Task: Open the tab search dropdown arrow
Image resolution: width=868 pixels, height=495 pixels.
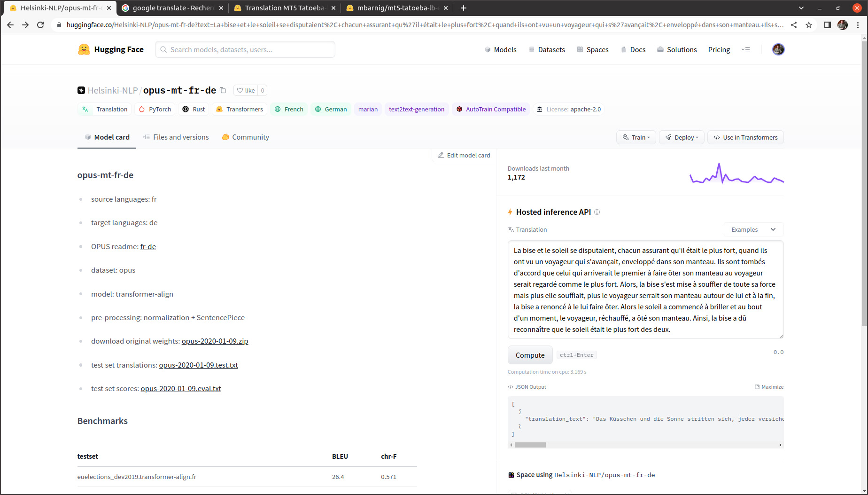Action: click(801, 8)
